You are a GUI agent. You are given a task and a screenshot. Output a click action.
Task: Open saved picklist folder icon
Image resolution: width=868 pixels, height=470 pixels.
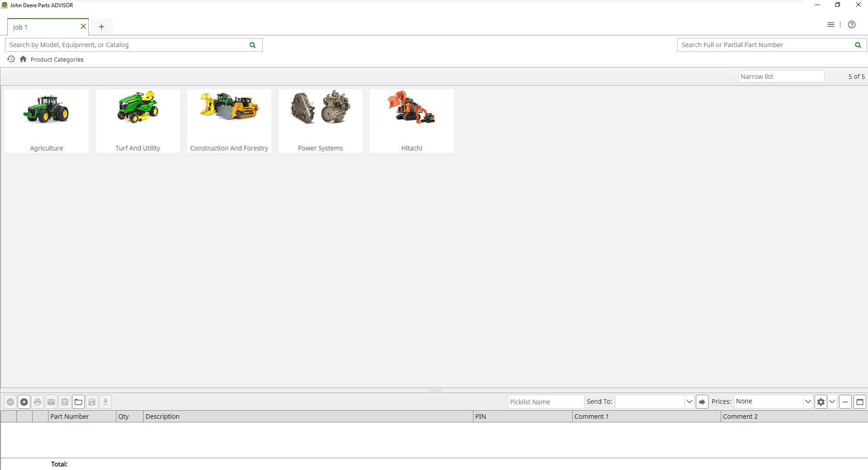(78, 402)
